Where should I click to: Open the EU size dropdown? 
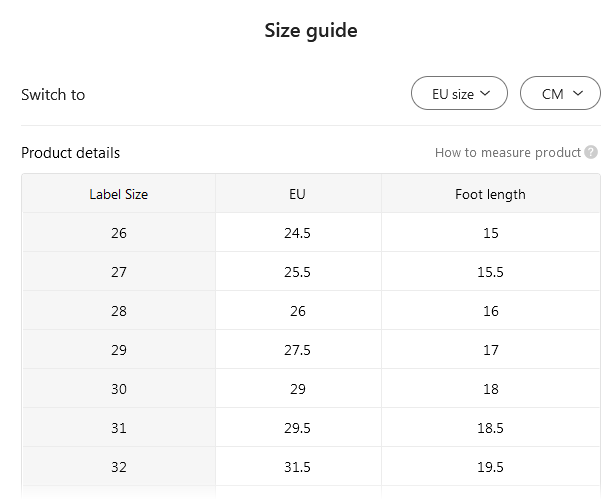point(460,94)
